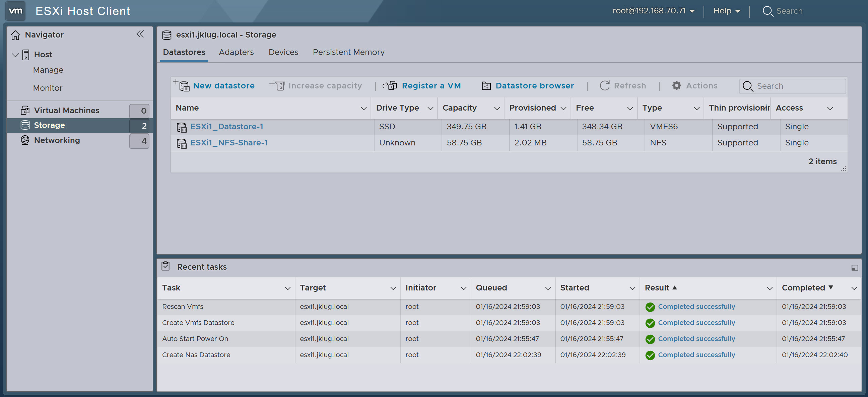Click the Register a VM icon
The width and height of the screenshot is (868, 397).
391,86
